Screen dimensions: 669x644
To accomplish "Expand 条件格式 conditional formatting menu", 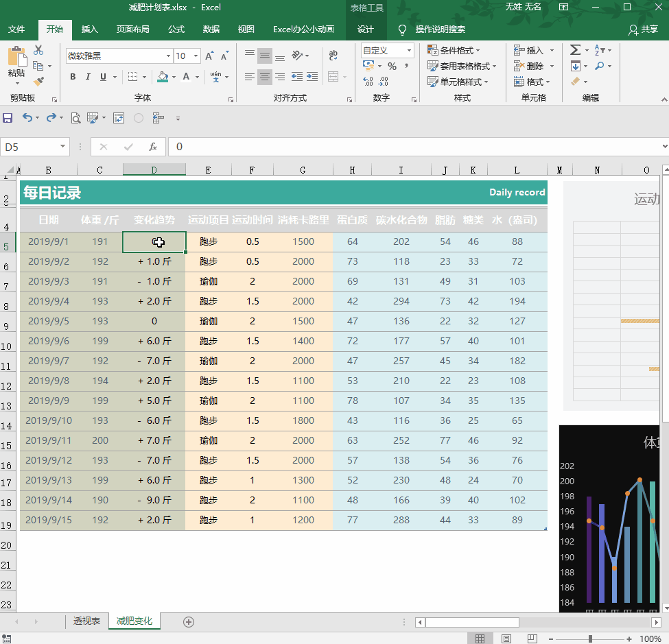I will 454,50.
